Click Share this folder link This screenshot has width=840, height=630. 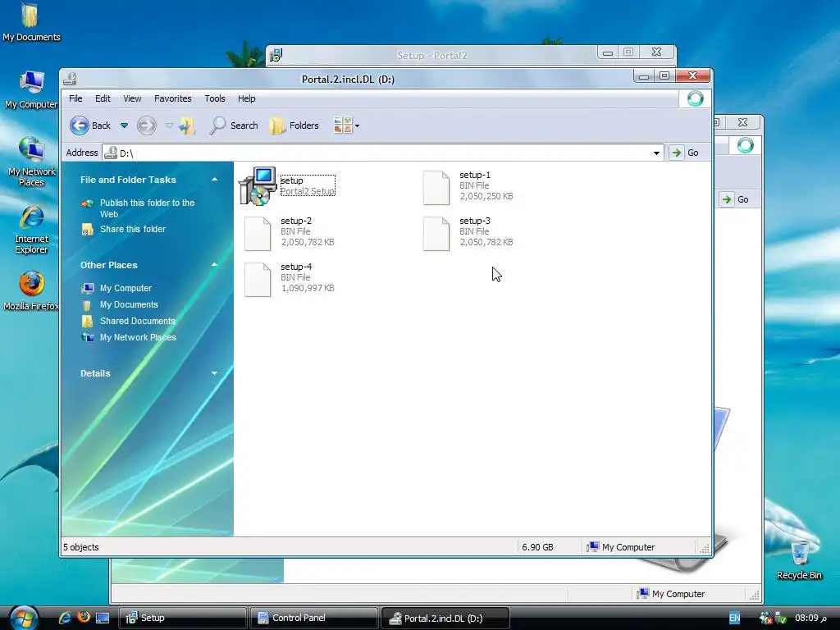pyautogui.click(x=132, y=230)
